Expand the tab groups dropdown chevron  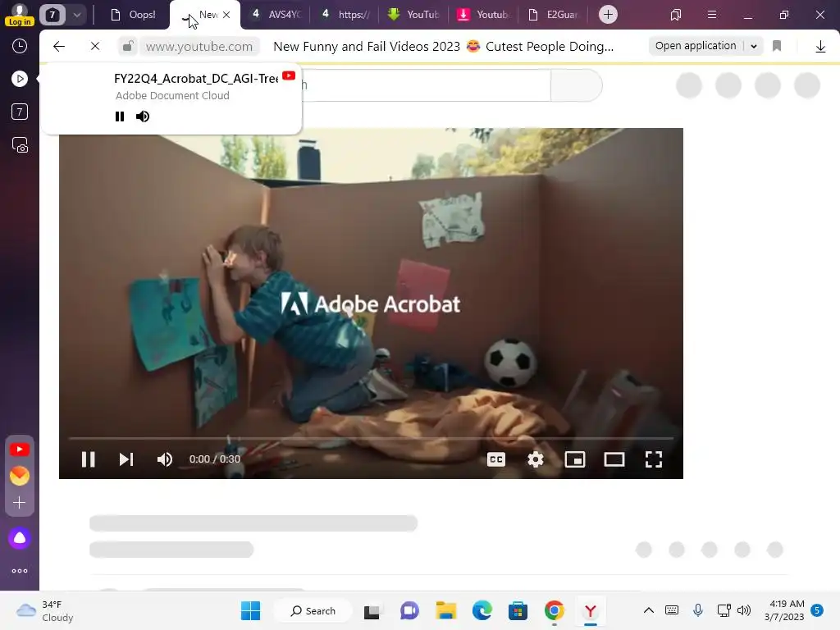click(x=76, y=15)
